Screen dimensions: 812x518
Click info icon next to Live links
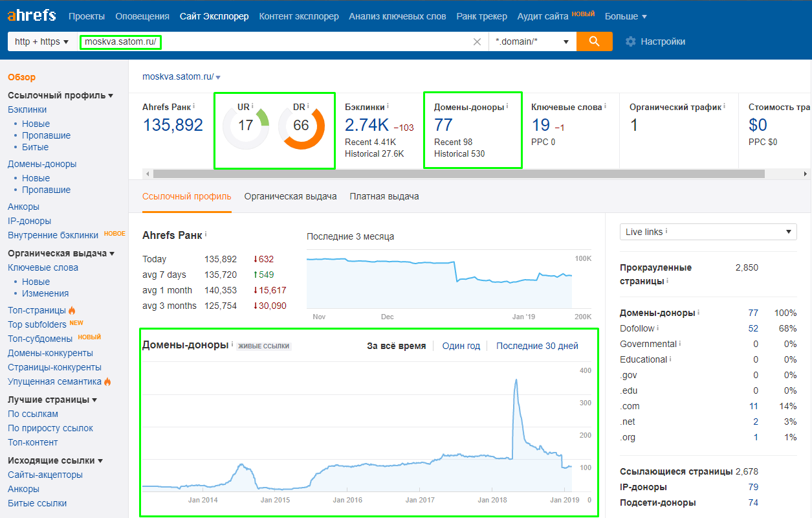tap(666, 231)
